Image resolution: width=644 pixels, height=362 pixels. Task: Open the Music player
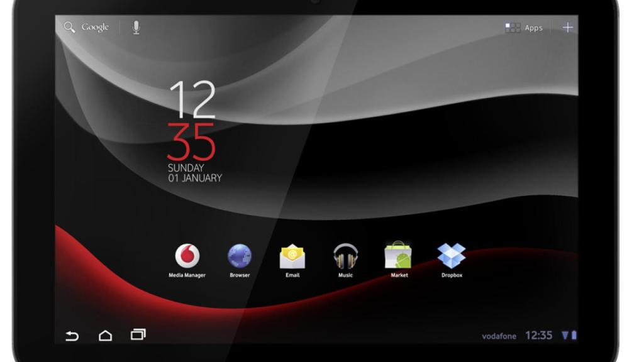345,256
